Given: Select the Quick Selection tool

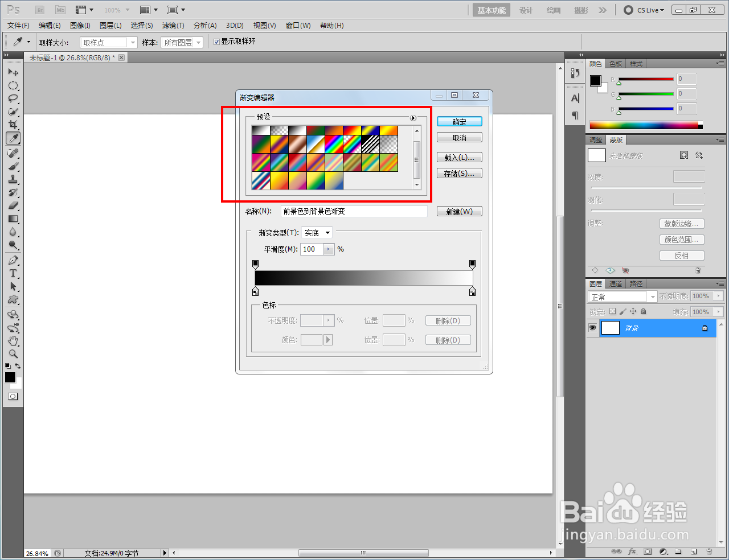Looking at the screenshot, I should coord(13,112).
